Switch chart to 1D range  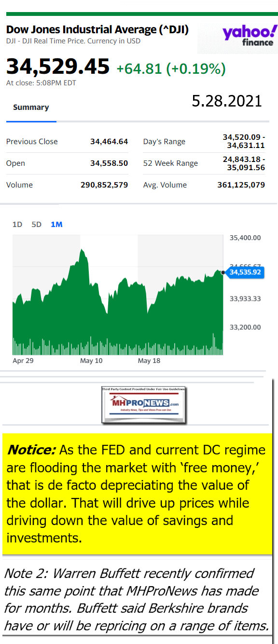click(x=17, y=224)
